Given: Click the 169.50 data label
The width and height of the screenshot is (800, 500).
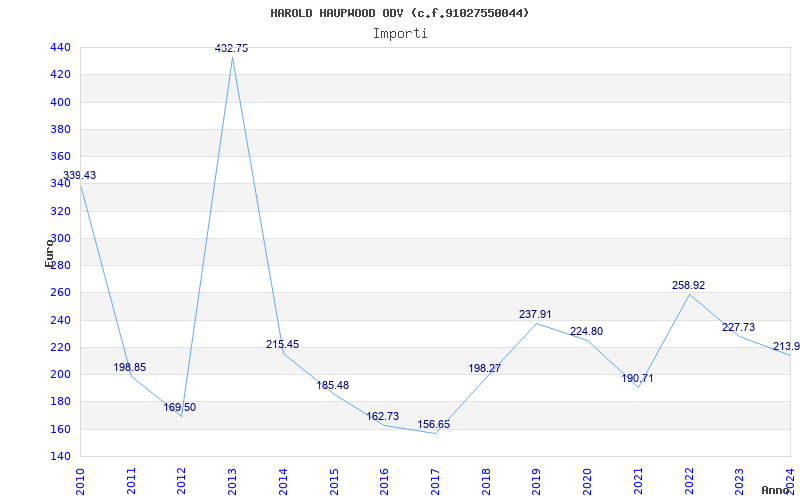Looking at the screenshot, I should 180,408.
